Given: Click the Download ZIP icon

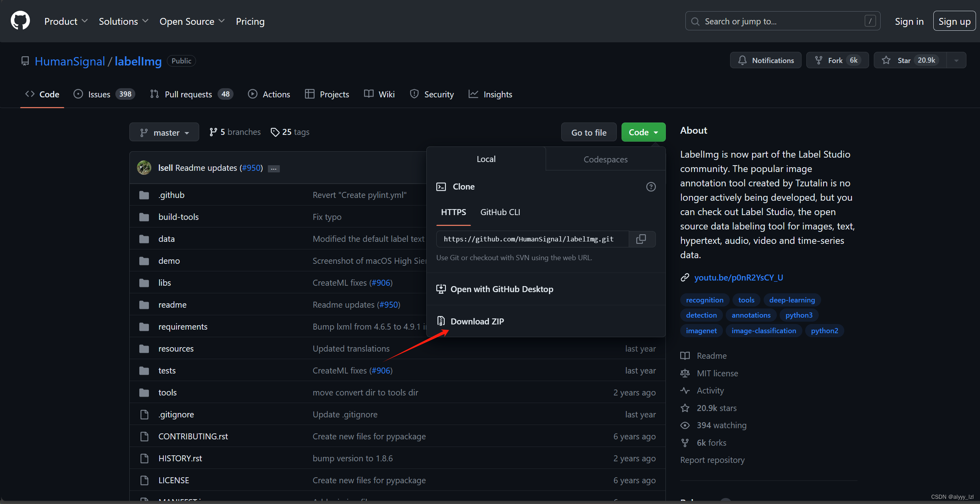Looking at the screenshot, I should [x=441, y=321].
